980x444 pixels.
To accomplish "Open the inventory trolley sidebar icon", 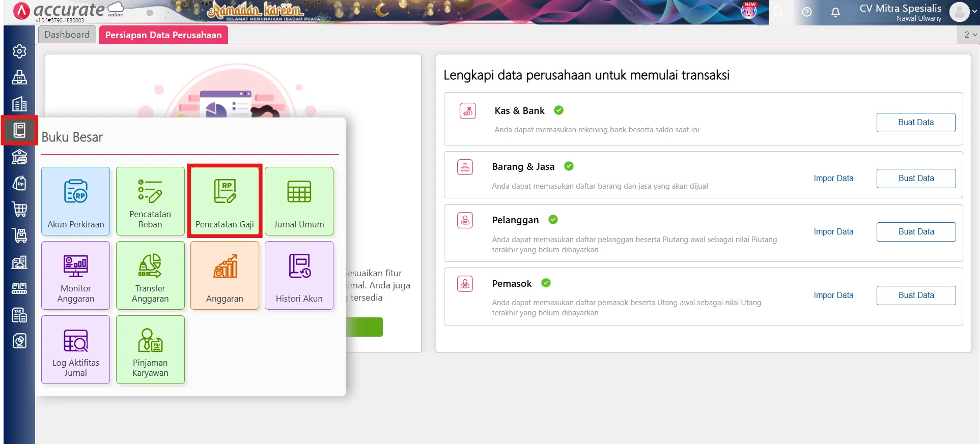I will [x=19, y=235].
